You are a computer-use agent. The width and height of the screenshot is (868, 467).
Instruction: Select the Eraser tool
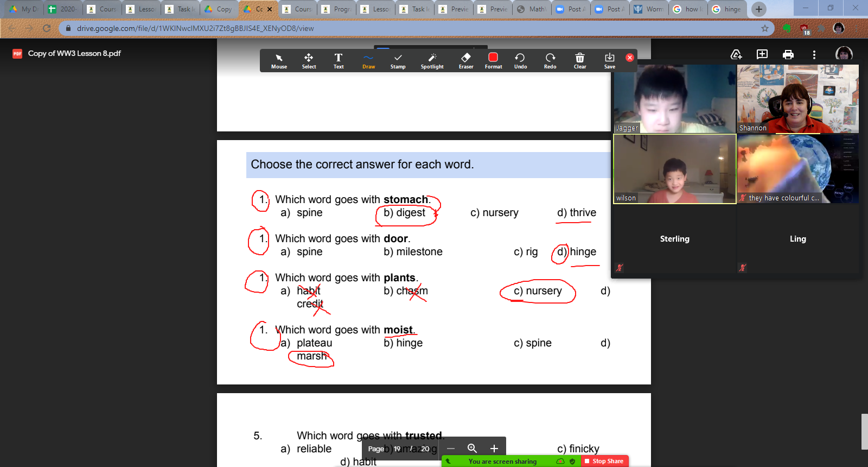(466, 61)
